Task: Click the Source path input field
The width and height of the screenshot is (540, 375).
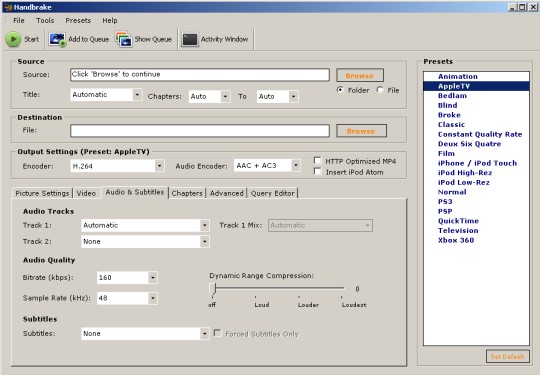Action: pyautogui.click(x=200, y=75)
